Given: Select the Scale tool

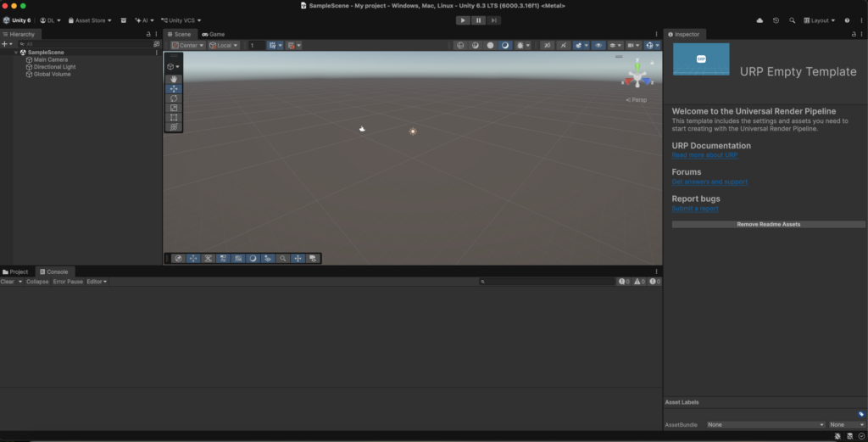Looking at the screenshot, I should click(174, 108).
